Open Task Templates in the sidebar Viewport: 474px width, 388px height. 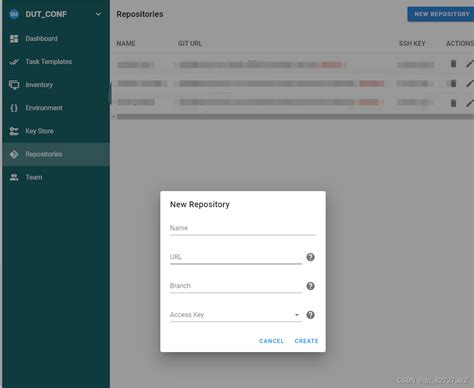click(x=56, y=62)
